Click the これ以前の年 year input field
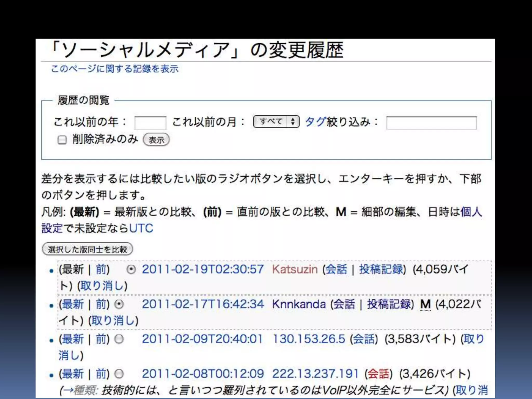This screenshot has width=532, height=399. 150,123
